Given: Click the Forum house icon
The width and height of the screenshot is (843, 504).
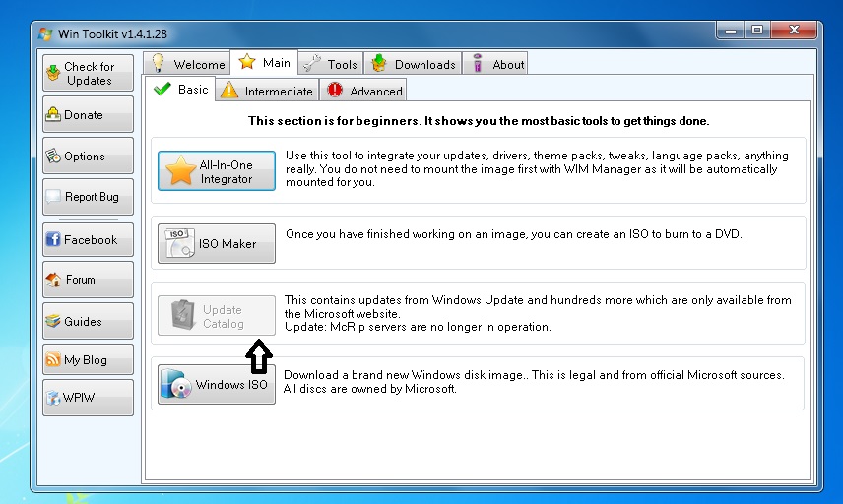Looking at the screenshot, I should click(x=53, y=280).
